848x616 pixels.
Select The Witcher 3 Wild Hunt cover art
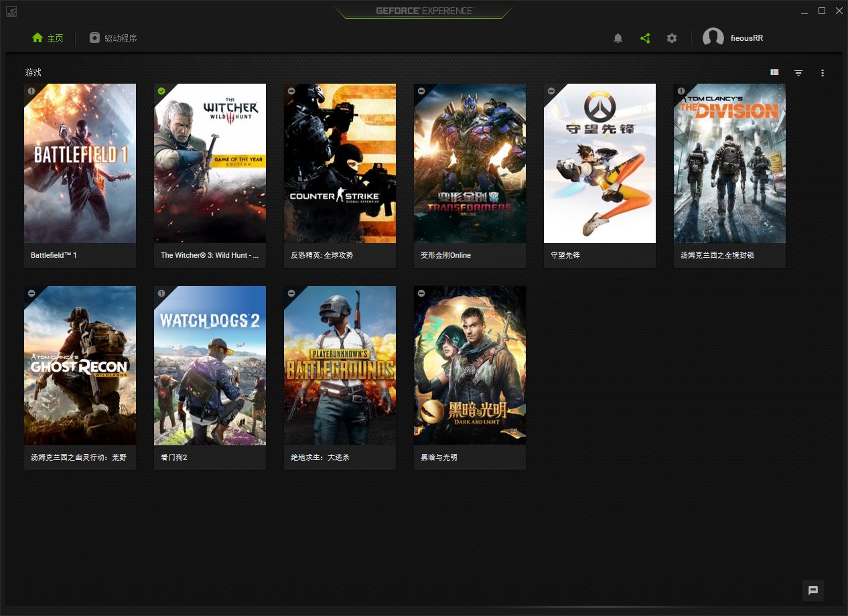[x=210, y=163]
